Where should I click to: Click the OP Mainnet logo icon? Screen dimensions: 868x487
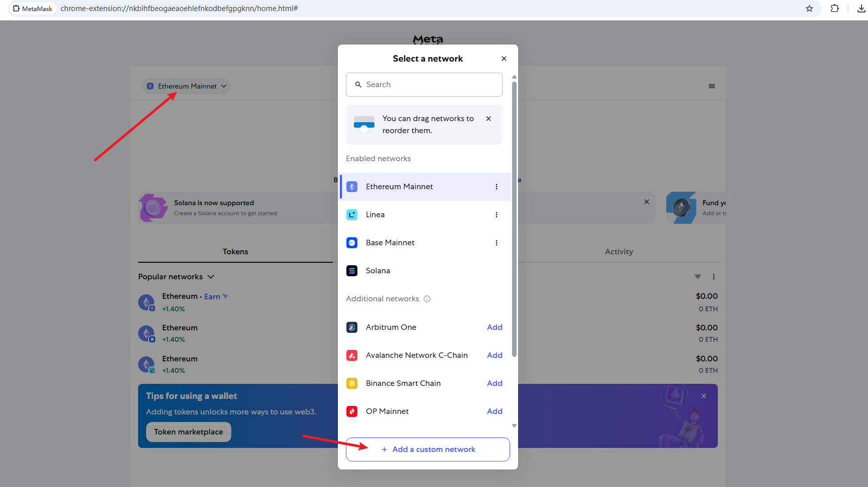point(352,411)
